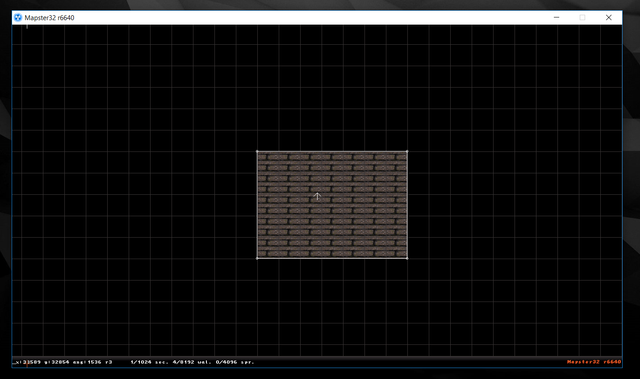The width and height of the screenshot is (640, 379).
Task: Click the bottom wall line of the brick sector
Action: 332,258
